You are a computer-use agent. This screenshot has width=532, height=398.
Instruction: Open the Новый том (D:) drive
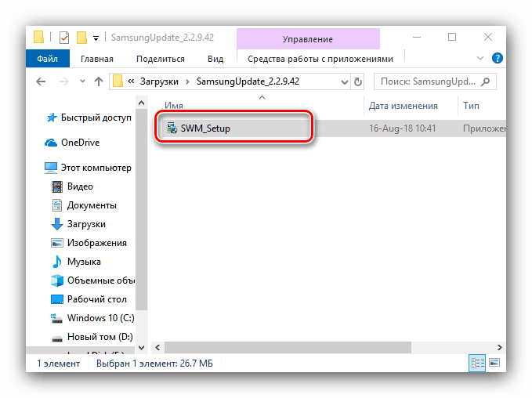pyautogui.click(x=100, y=337)
